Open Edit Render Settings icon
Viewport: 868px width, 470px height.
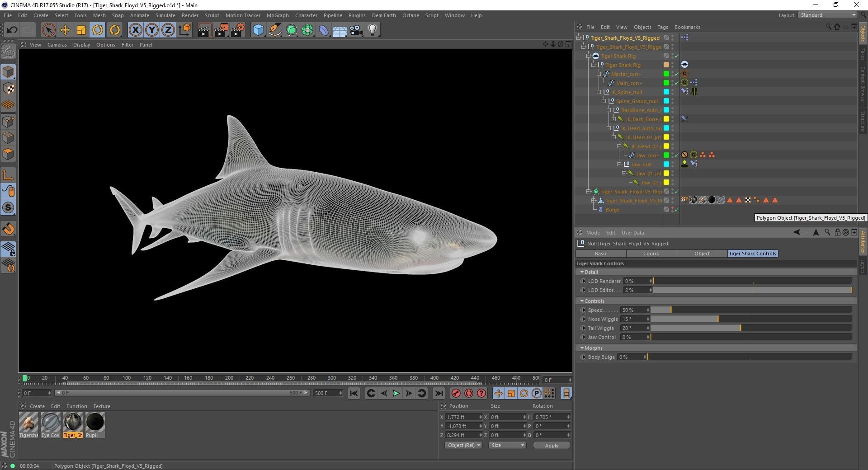[238, 30]
